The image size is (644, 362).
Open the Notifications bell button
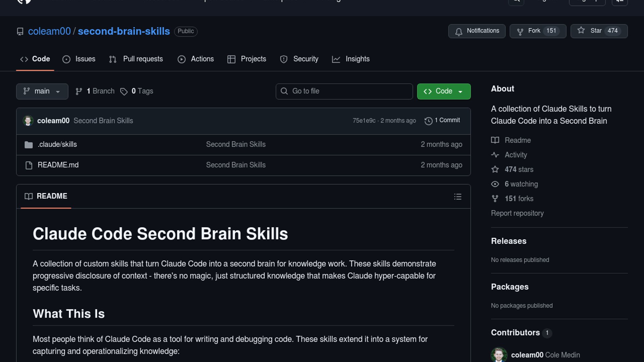pos(477,31)
